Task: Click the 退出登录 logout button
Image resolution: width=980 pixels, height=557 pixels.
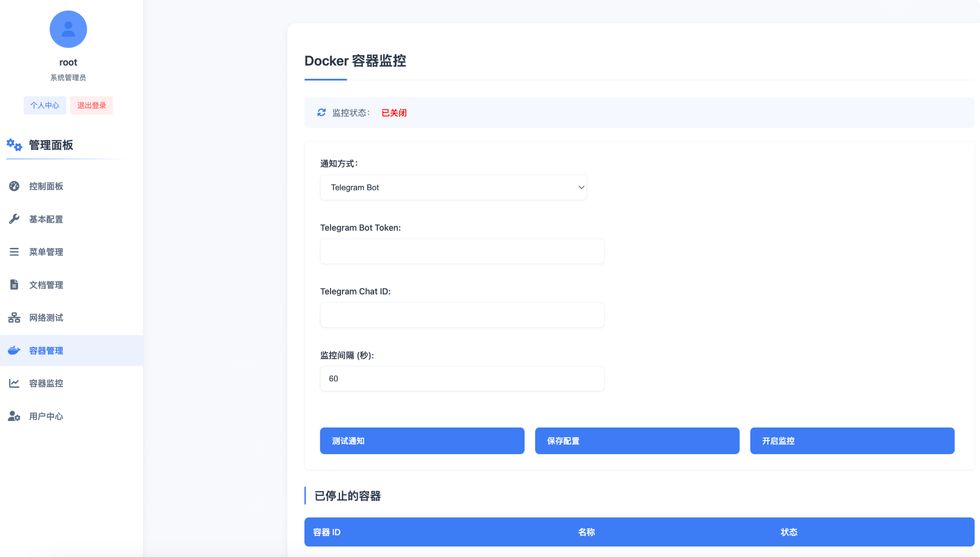Action: click(91, 105)
